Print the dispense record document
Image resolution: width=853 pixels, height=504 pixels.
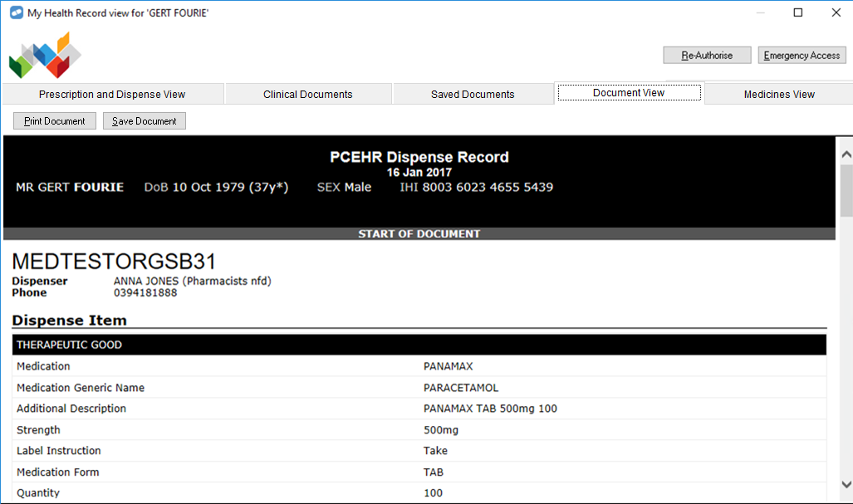(x=55, y=121)
